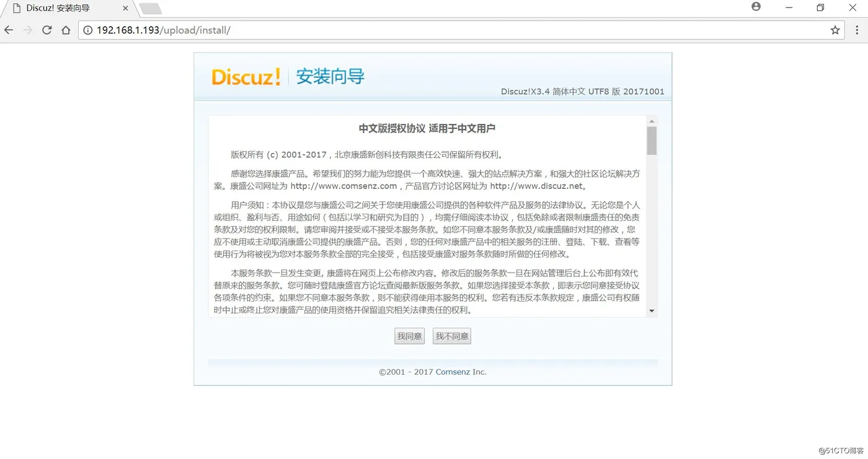Click the license scrollbar up arrow
Image resolution: width=868 pixels, height=459 pixels.
click(x=652, y=121)
